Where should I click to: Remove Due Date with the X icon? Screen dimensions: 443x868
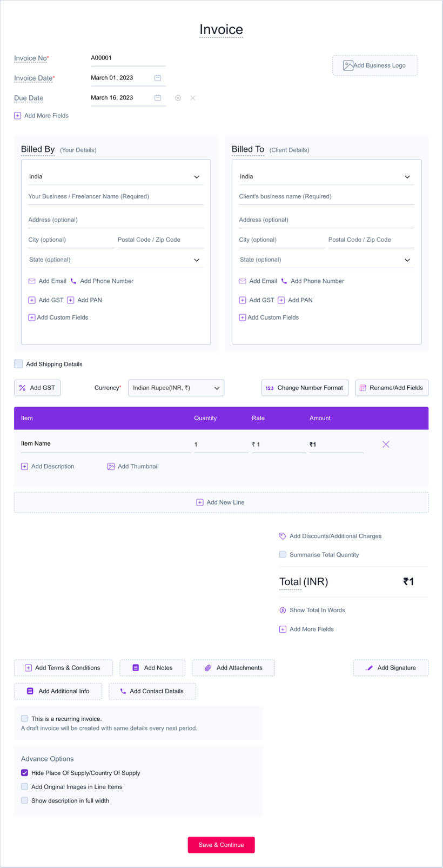coord(193,98)
